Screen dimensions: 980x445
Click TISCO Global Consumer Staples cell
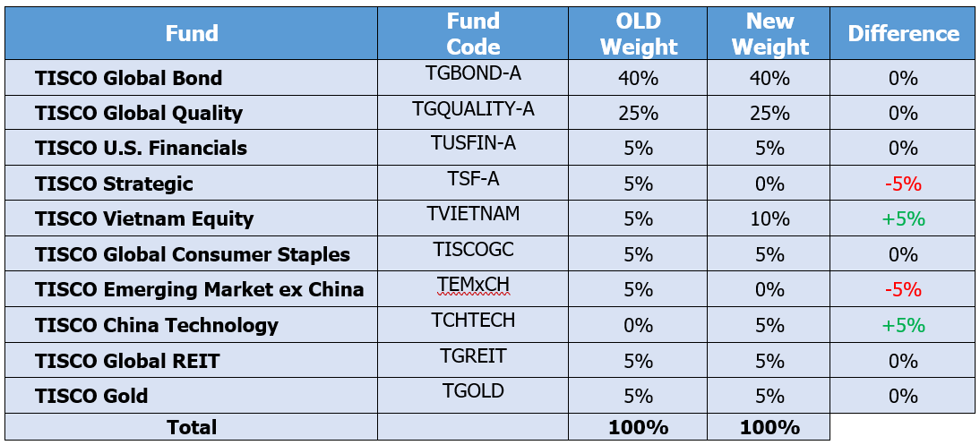191,253
